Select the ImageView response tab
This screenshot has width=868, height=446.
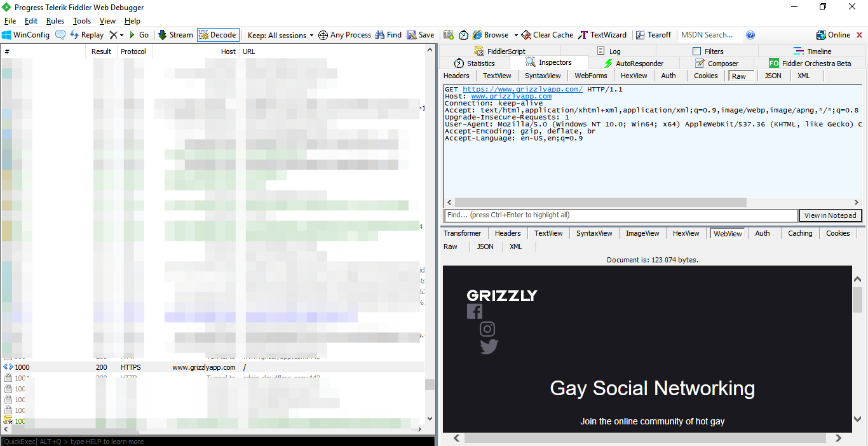[x=642, y=233]
